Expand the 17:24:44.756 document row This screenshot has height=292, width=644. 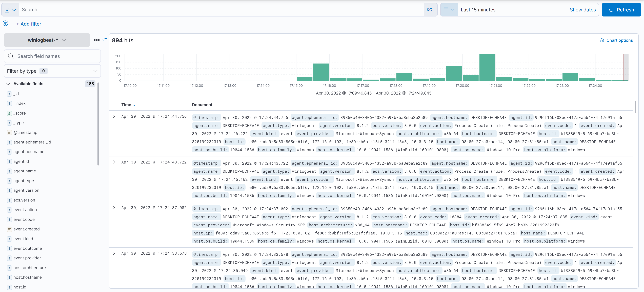tap(114, 117)
